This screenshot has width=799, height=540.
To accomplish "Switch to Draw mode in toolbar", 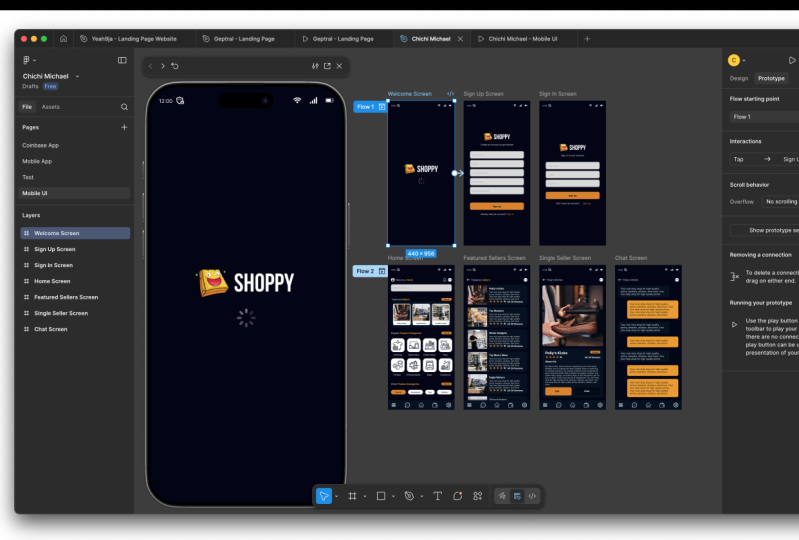I will (502, 496).
